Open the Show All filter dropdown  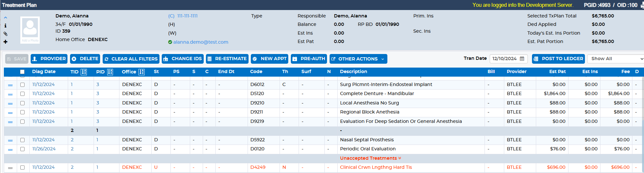[x=615, y=59]
